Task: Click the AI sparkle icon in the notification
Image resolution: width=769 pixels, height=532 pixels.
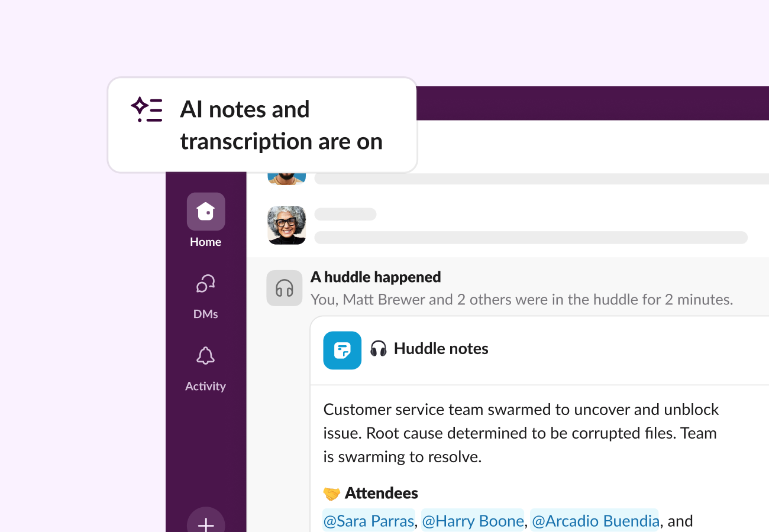Action: click(147, 110)
